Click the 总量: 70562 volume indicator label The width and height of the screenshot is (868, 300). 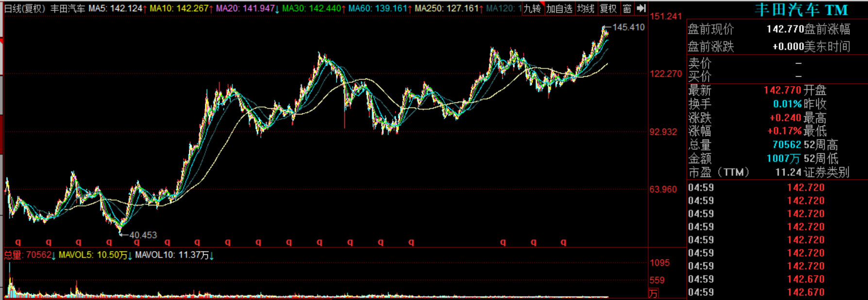30,255
